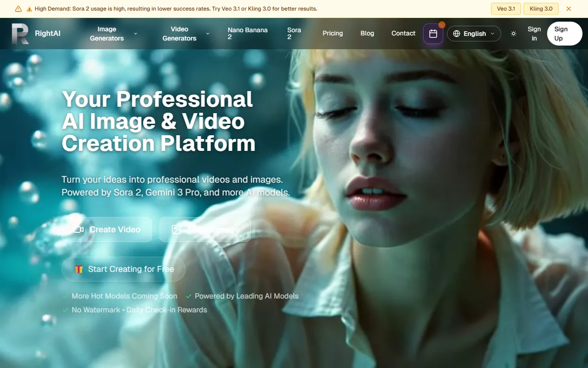The image size is (588, 368).
Task: Choose the Kling 3.0 banner button
Action: (x=541, y=9)
